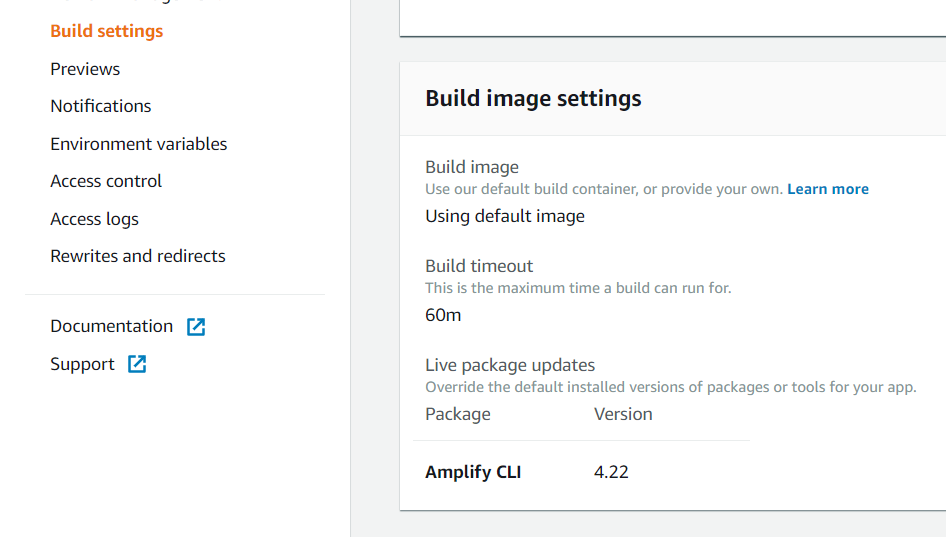Screen dimensions: 946x537
Task: Navigate to Access control
Action: (x=106, y=181)
